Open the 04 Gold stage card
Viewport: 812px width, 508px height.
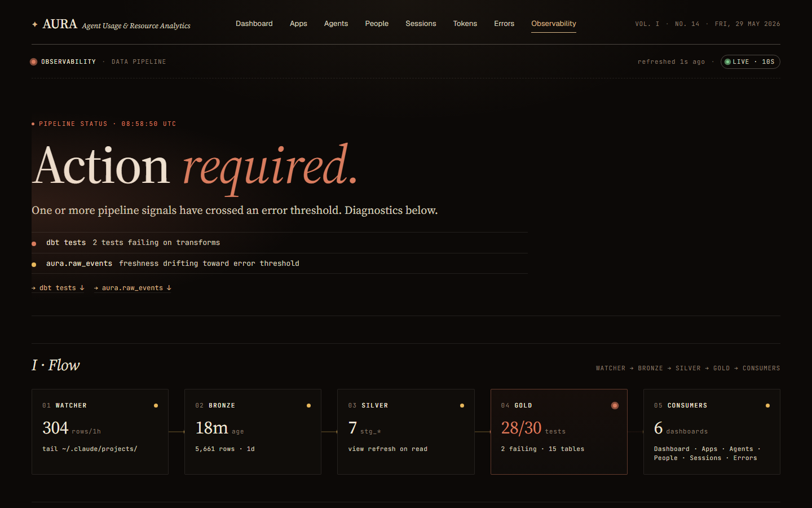(559, 432)
